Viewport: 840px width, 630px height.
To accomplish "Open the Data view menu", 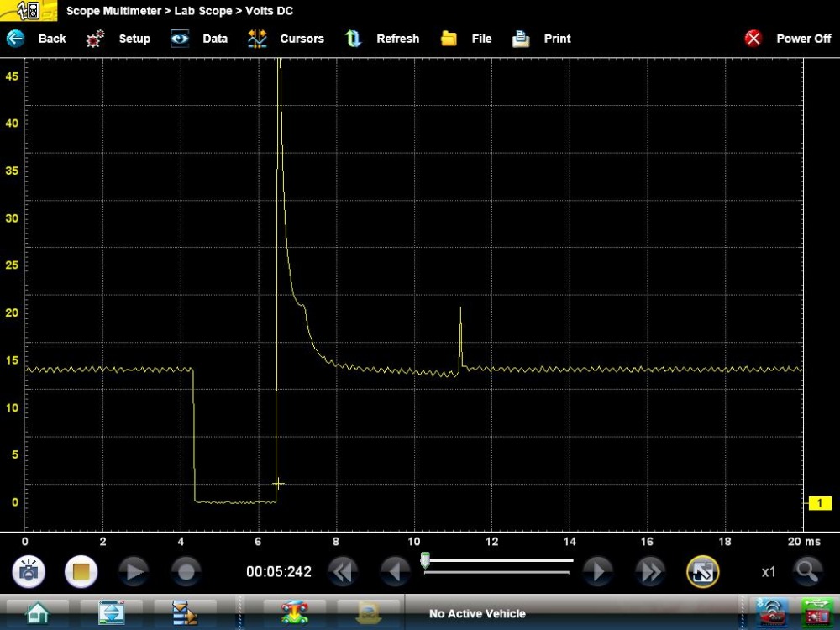I will point(180,39).
